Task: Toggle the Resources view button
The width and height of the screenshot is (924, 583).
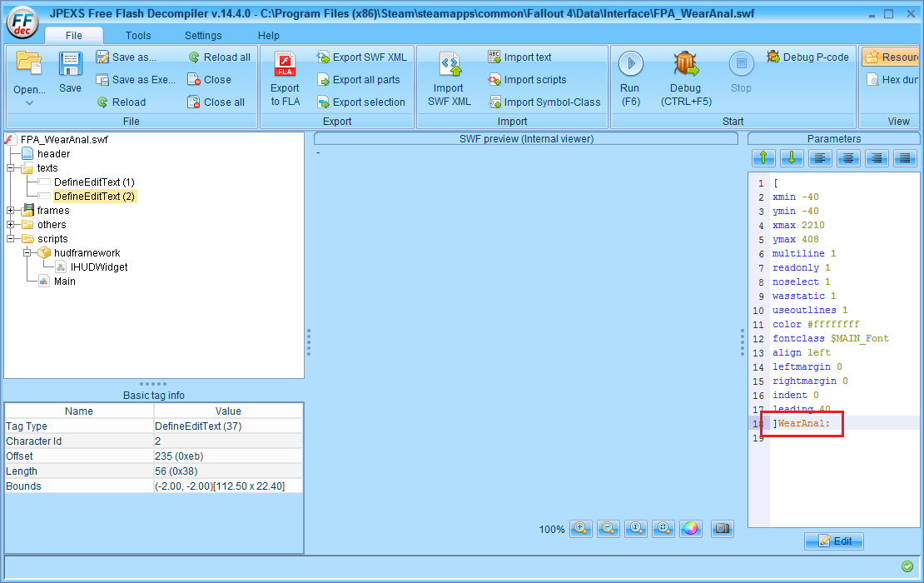Action: [891, 57]
